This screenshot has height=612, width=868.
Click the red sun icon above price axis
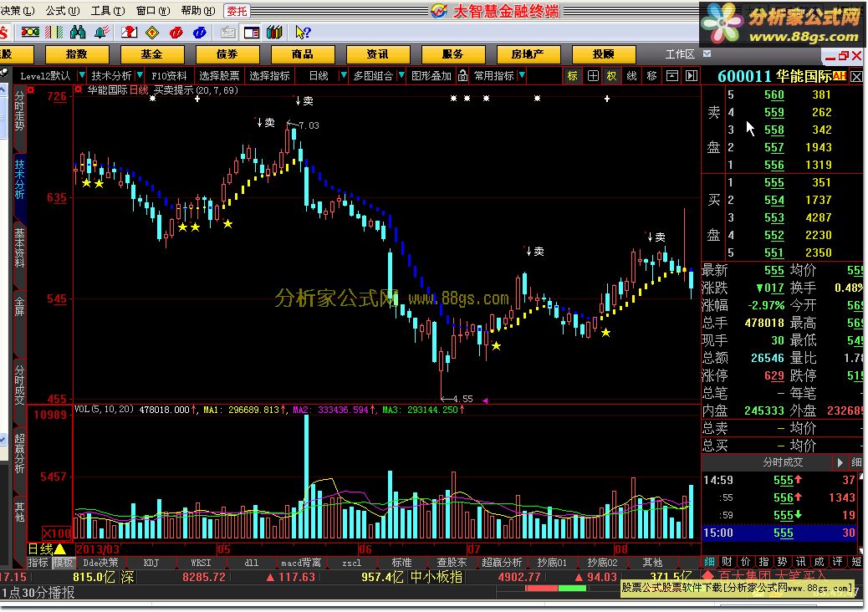point(30,90)
